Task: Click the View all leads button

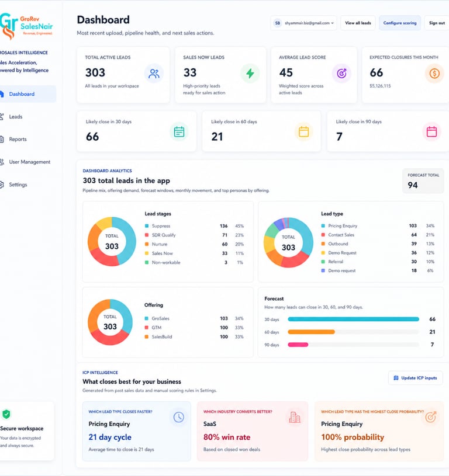Action: click(x=358, y=23)
